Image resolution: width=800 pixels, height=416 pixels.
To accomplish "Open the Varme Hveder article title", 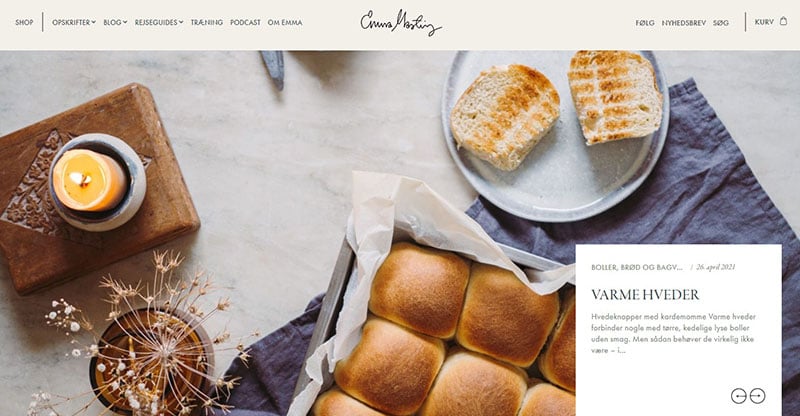I will point(645,295).
